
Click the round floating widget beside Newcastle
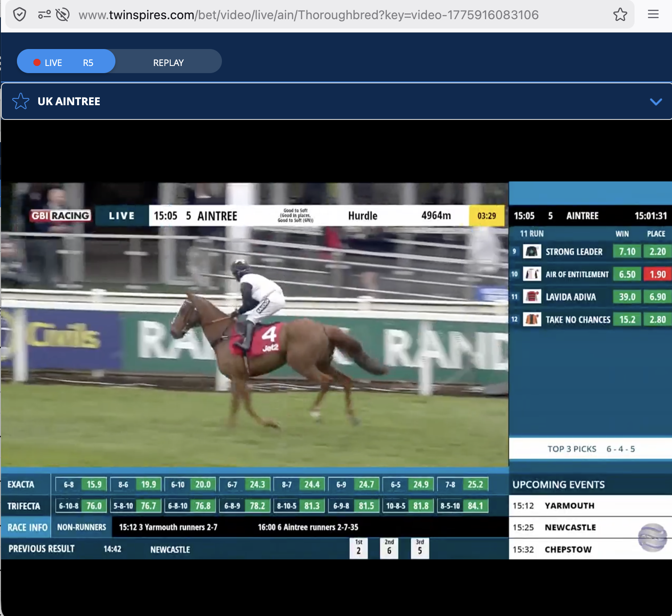tap(652, 538)
